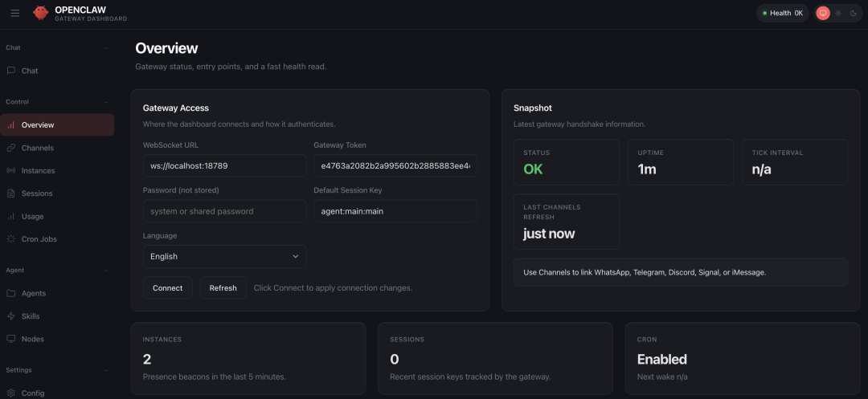Open the Language dropdown showing English
Screen dimensions: 868x399
[224, 257]
